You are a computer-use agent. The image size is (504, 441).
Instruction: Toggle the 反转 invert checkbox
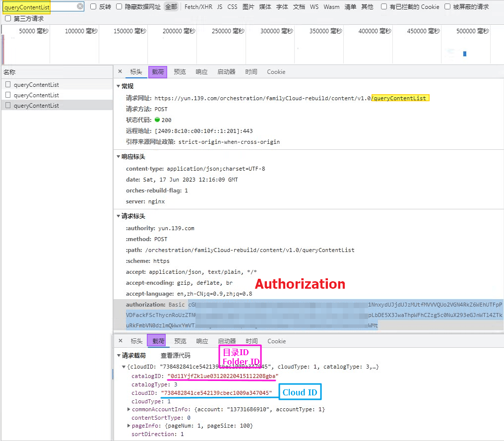(x=93, y=7)
